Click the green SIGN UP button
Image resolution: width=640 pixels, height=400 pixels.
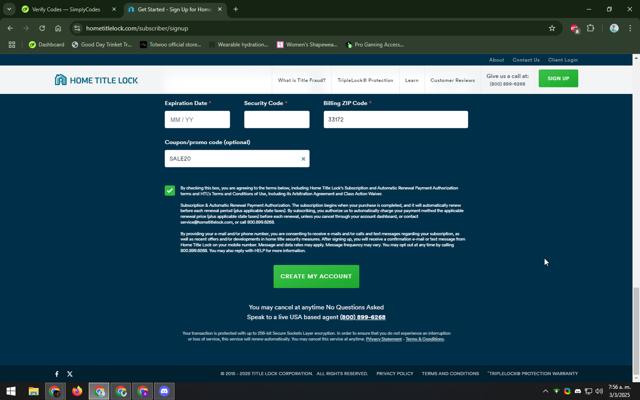click(558, 78)
